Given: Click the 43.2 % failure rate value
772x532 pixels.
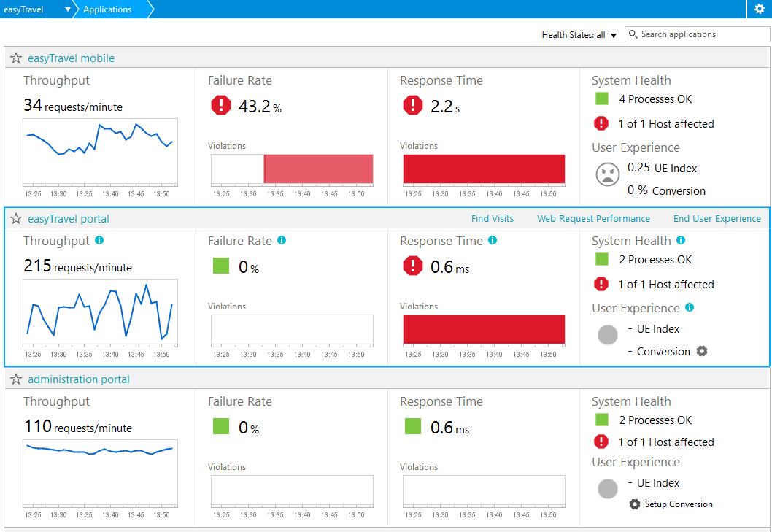Looking at the screenshot, I should coord(260,107).
